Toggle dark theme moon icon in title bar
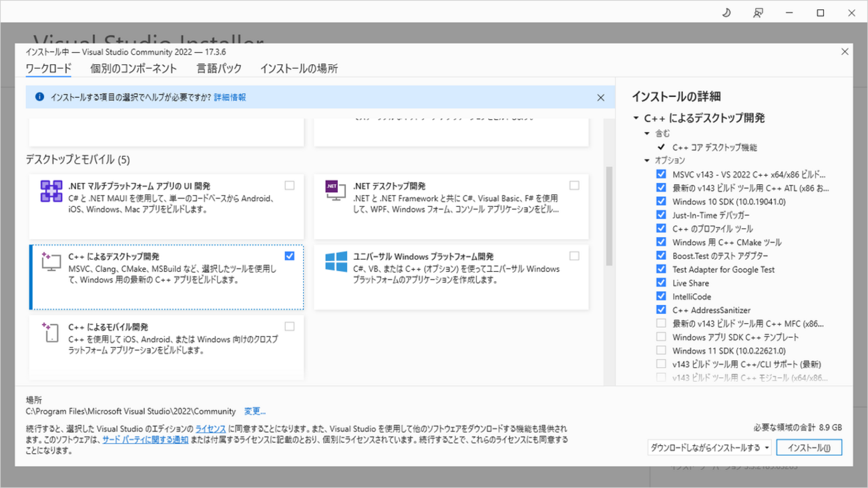The height and width of the screenshot is (488, 868). pos(726,13)
